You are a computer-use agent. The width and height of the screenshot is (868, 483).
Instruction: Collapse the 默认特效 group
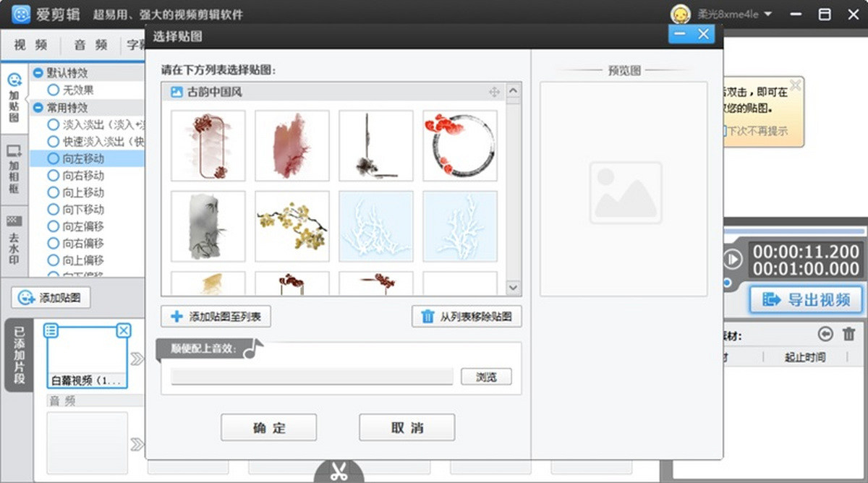[38, 73]
